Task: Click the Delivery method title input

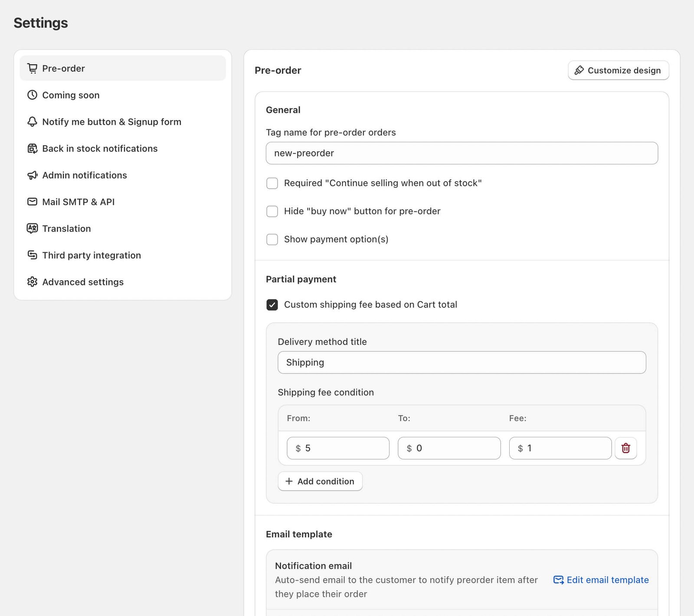Action: 462,362
